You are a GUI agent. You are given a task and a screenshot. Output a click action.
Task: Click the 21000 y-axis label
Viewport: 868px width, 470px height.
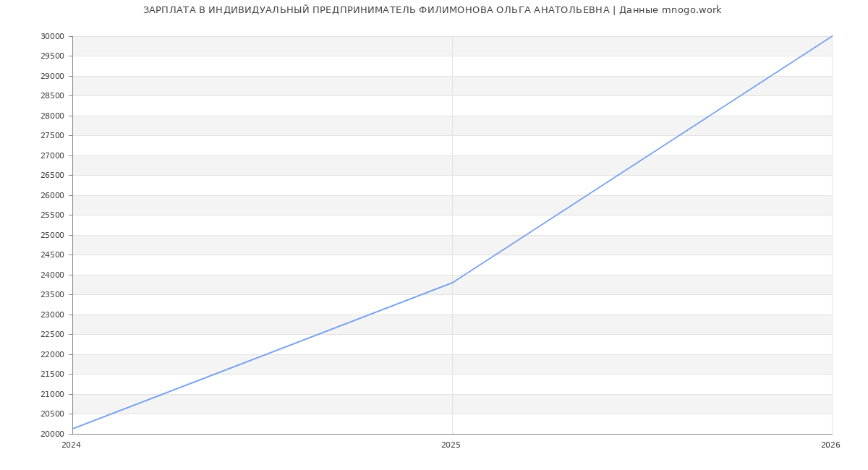tap(52, 394)
